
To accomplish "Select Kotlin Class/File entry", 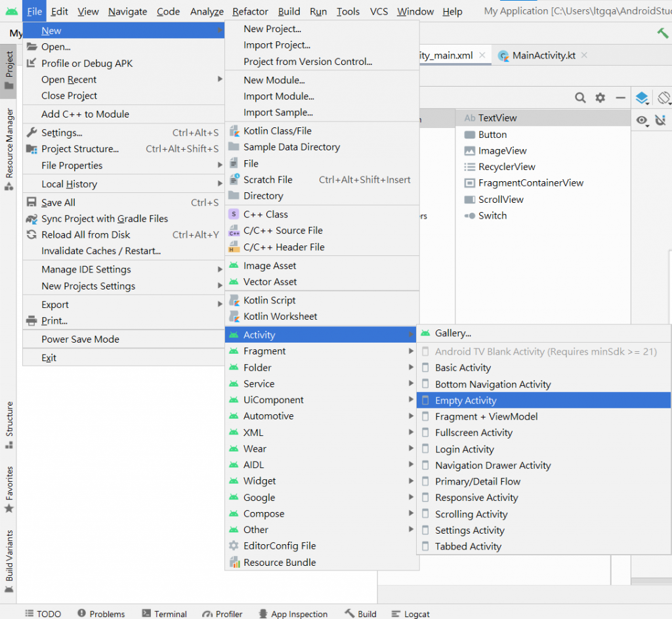I will tap(322, 131).
